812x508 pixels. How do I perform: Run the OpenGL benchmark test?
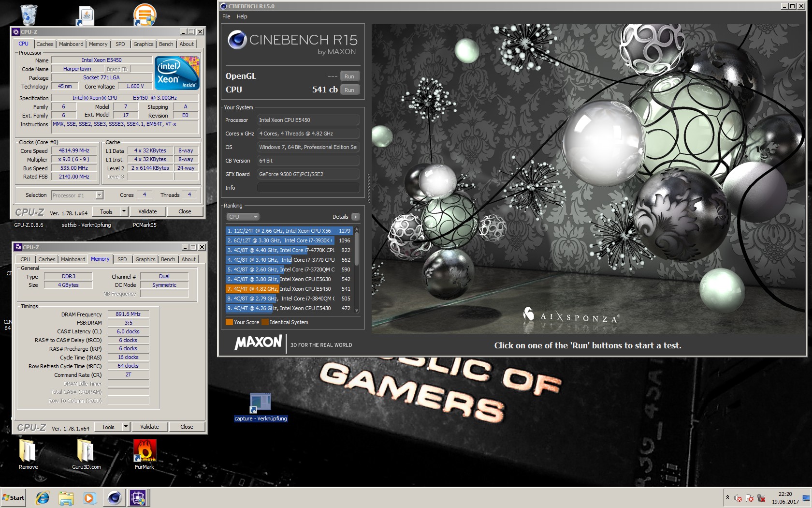pyautogui.click(x=349, y=76)
